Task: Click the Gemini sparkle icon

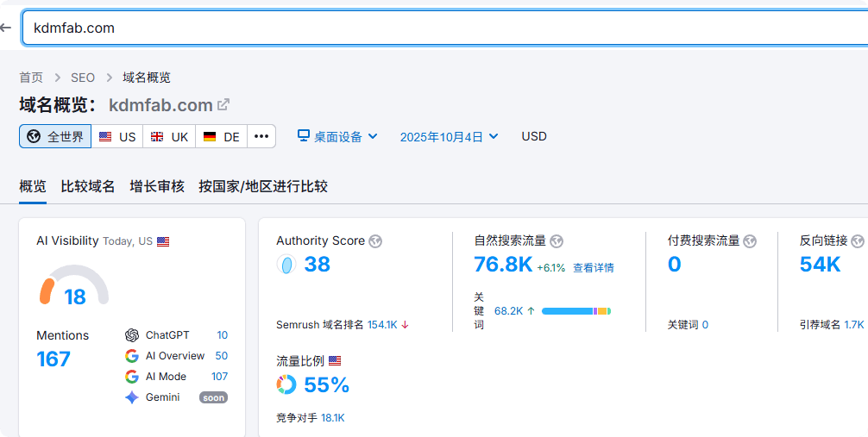Action: (x=132, y=397)
